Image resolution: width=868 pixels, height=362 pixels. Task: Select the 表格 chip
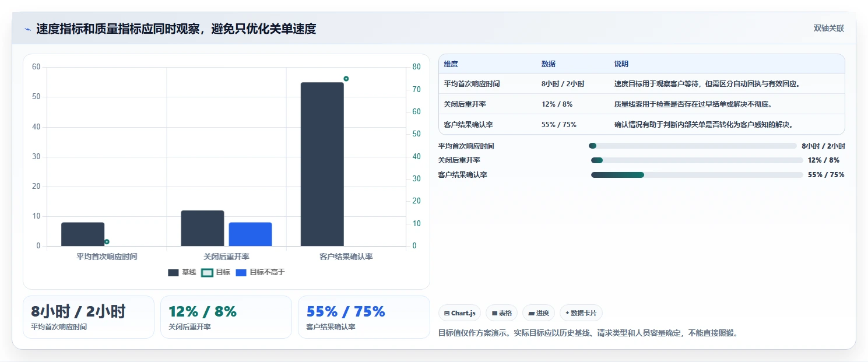[501, 313]
